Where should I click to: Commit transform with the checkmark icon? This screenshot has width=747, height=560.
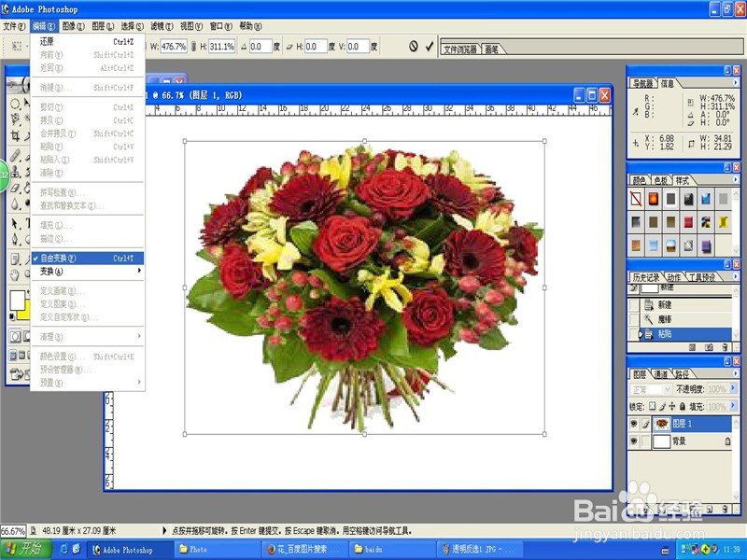430,46
